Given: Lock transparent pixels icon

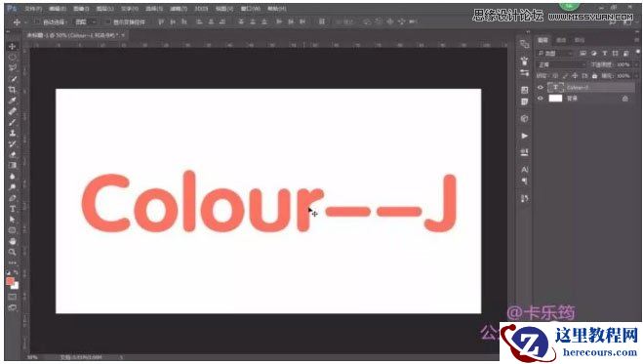Looking at the screenshot, I should point(555,76).
